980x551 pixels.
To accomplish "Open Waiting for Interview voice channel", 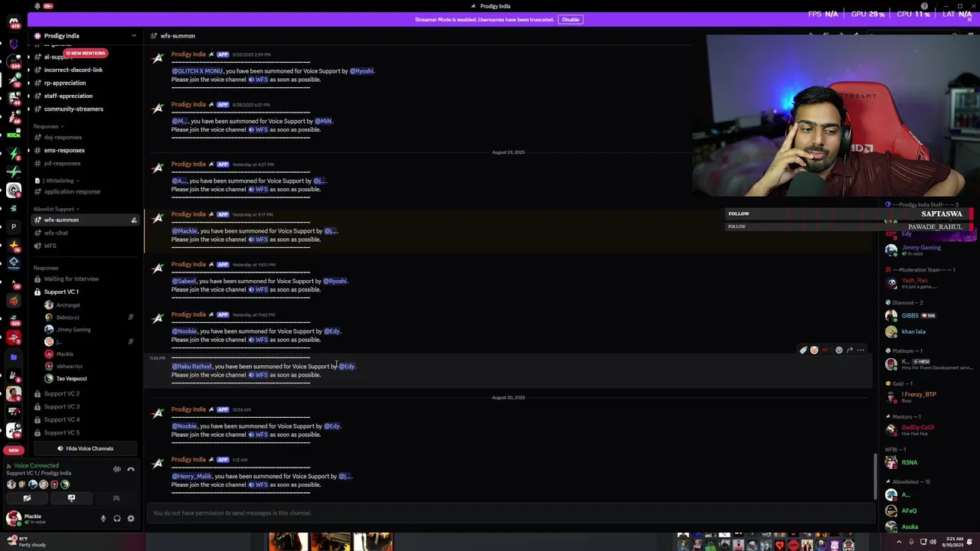I will coord(71,279).
